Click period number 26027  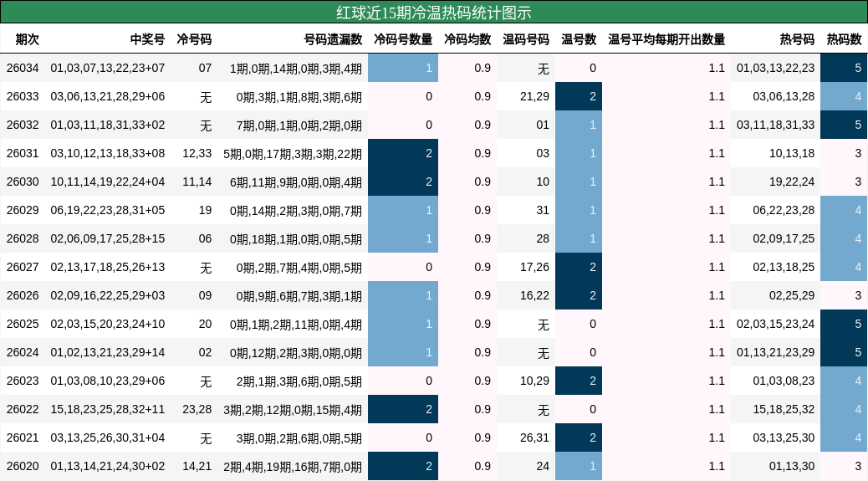click(x=23, y=268)
